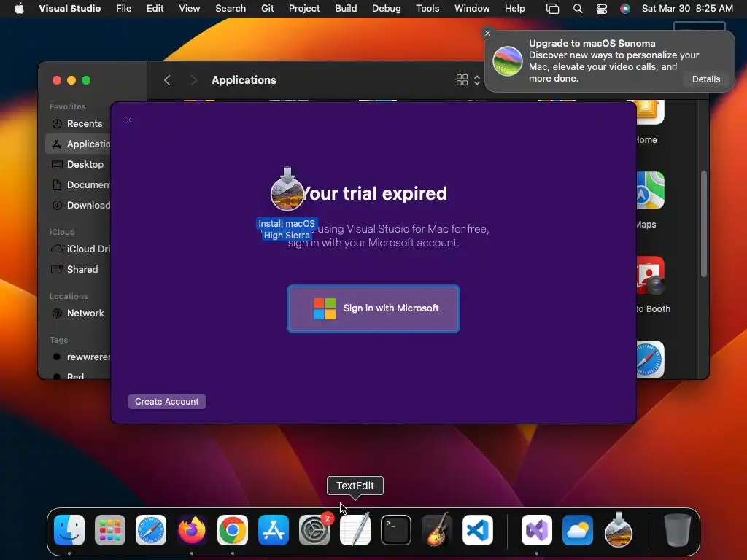Open Photo Booth app in Finder window
This screenshot has height=560, width=747.
tap(650, 275)
